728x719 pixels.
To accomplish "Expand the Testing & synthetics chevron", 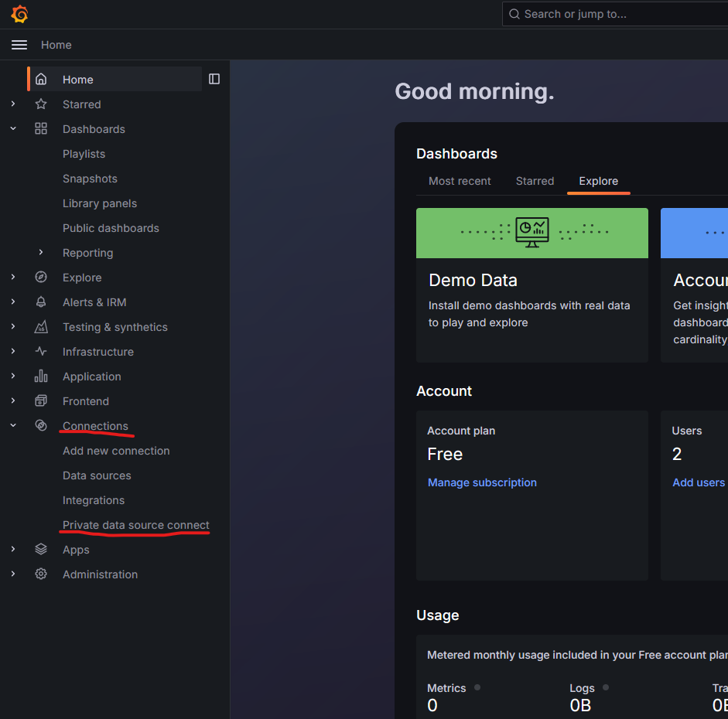I will pos(13,326).
